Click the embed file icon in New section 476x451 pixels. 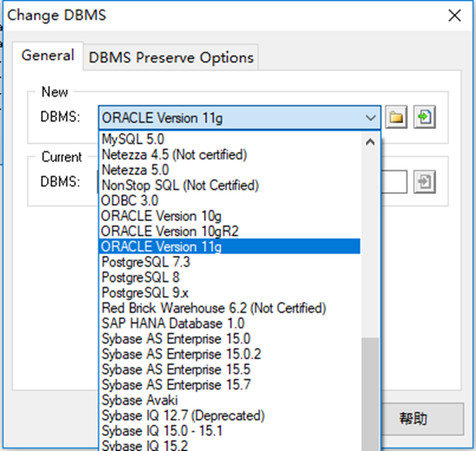[425, 117]
